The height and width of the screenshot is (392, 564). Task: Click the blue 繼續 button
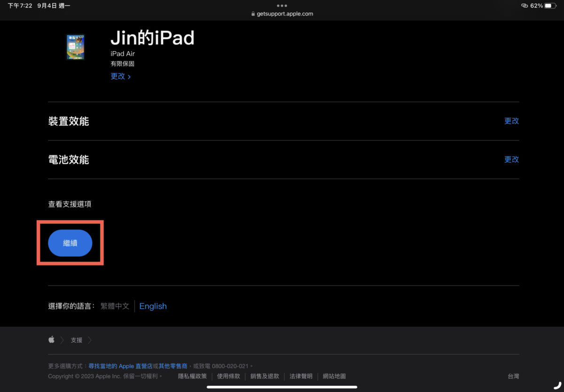[x=70, y=243]
